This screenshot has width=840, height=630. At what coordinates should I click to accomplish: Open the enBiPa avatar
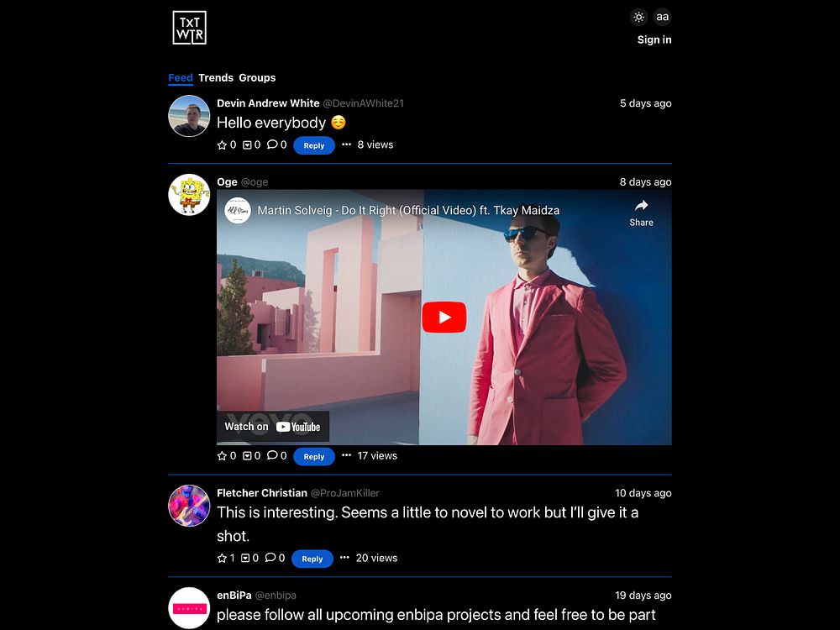point(189,608)
